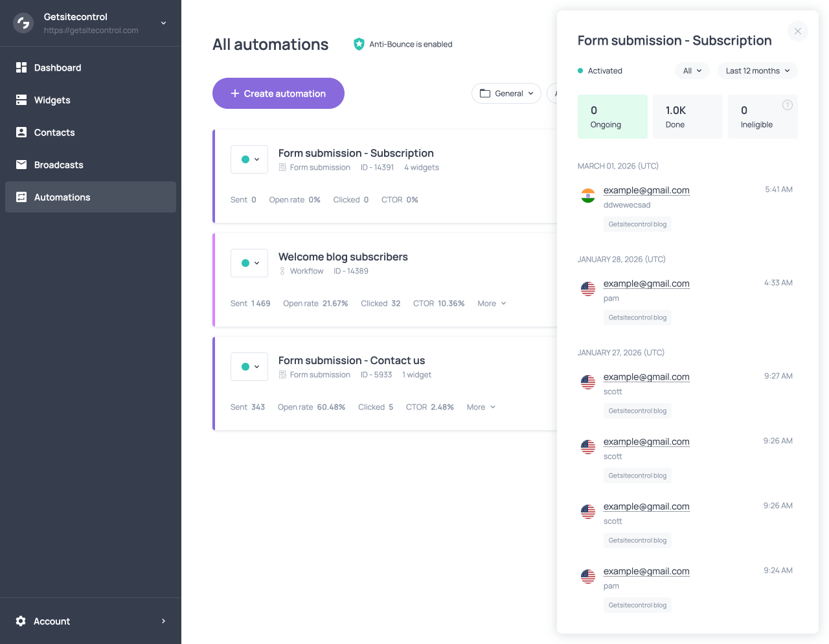829x644 pixels.
Task: Click the Account gear icon
Action: [21, 621]
